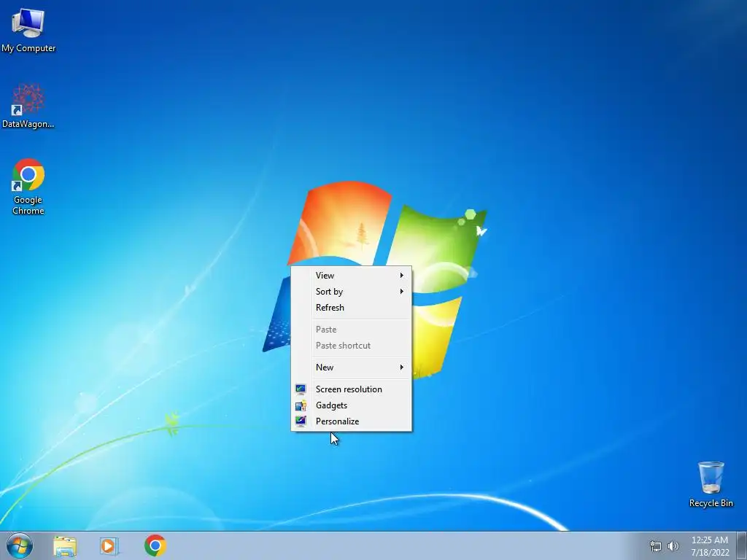The width and height of the screenshot is (747, 560).
Task: Click the Personalize icon in context menu
Action: pyautogui.click(x=300, y=421)
